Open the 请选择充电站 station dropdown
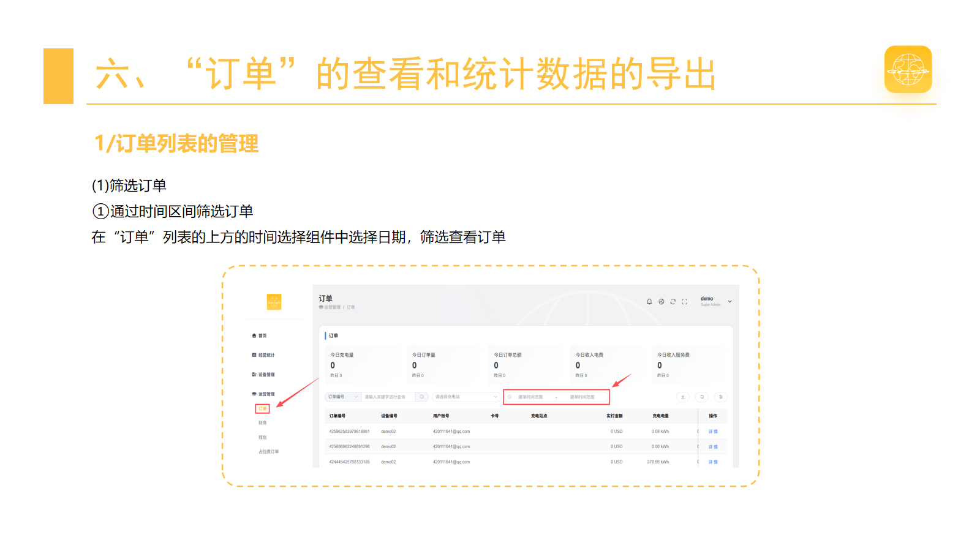The image size is (980, 551). [x=466, y=397]
